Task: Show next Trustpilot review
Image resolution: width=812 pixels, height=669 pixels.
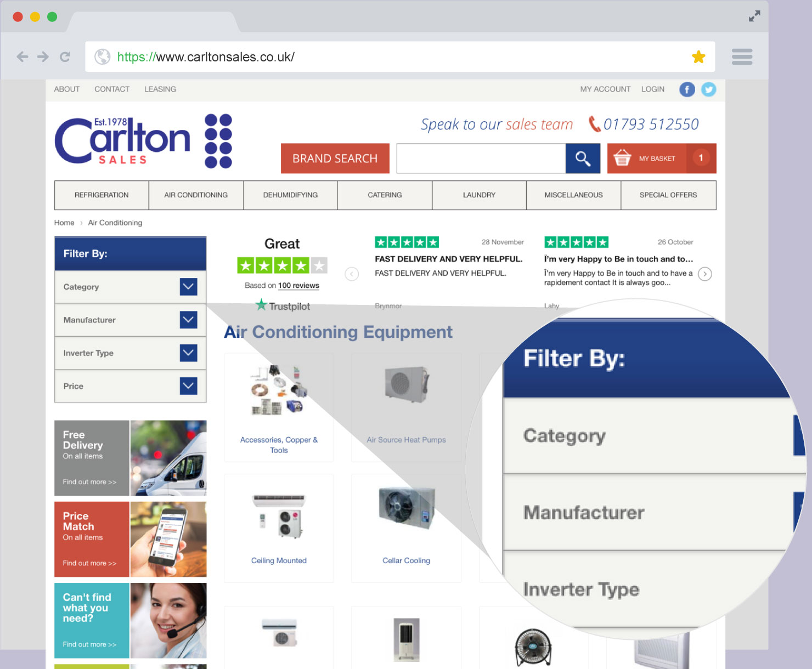Action: point(705,274)
